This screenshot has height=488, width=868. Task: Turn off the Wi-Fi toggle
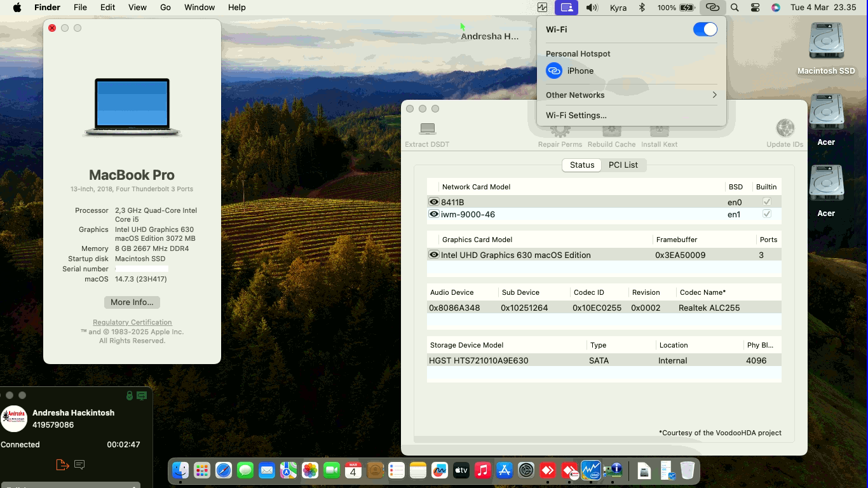705,29
